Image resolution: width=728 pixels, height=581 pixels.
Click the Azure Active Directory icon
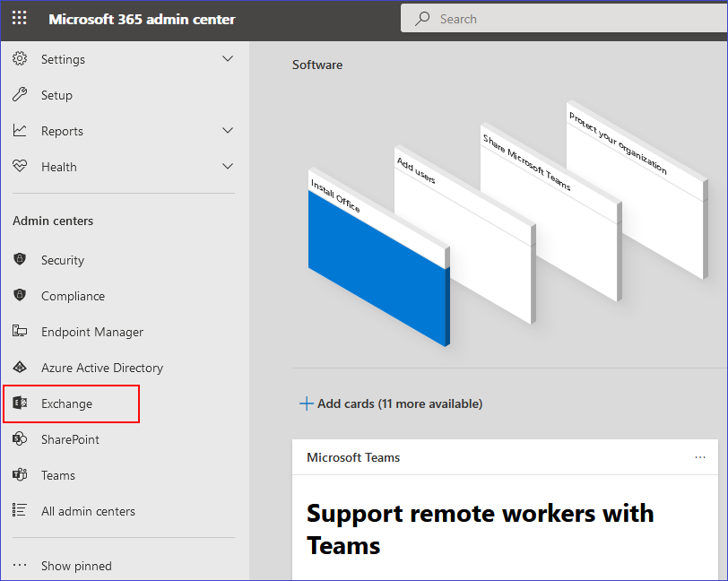click(20, 368)
